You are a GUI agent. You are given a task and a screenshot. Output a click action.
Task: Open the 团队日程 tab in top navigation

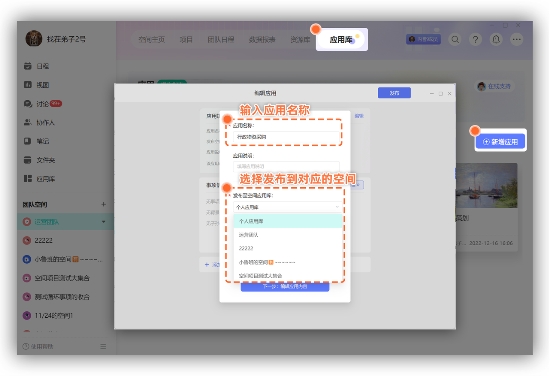tap(220, 40)
